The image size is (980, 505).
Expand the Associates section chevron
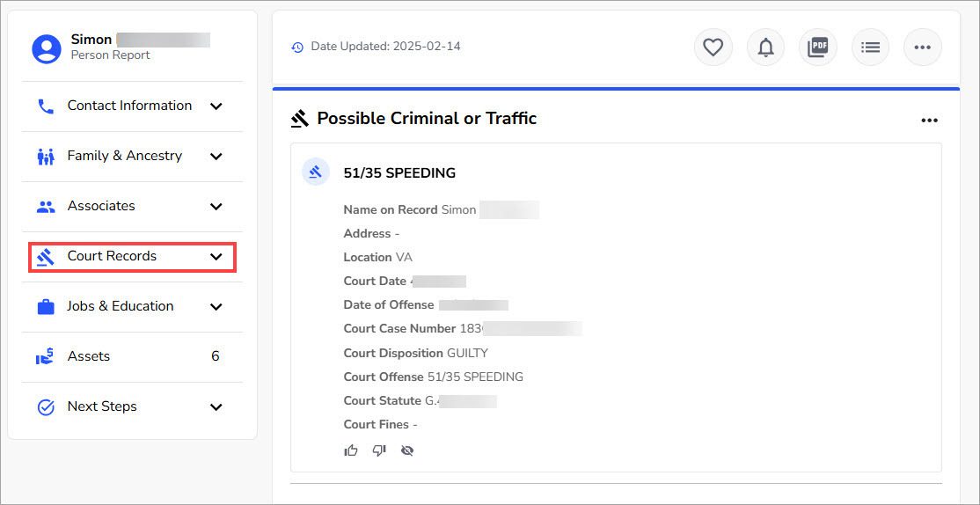pyautogui.click(x=216, y=207)
